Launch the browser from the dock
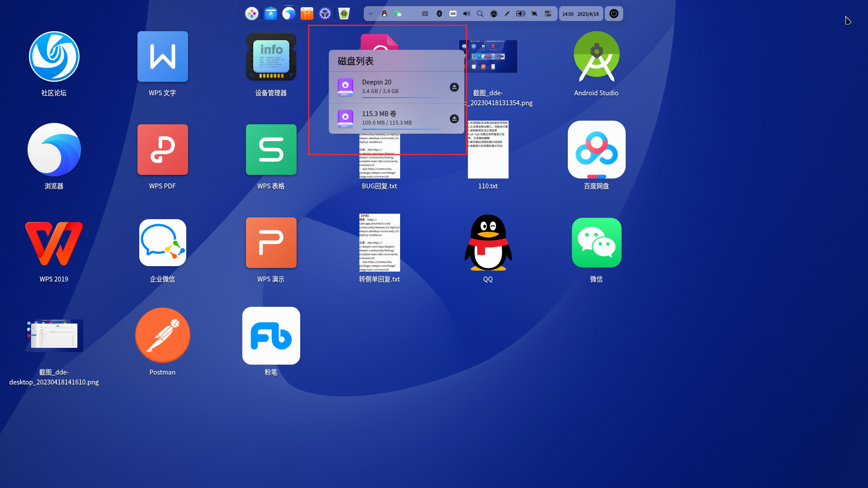The width and height of the screenshot is (868, 488). pyautogui.click(x=289, y=14)
